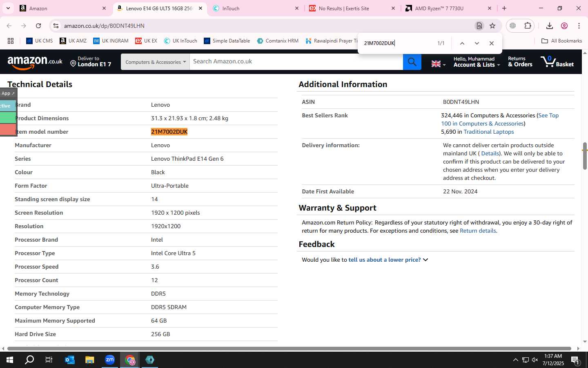Switch to the AMD Ryzen 7 7730U tab

click(448, 8)
